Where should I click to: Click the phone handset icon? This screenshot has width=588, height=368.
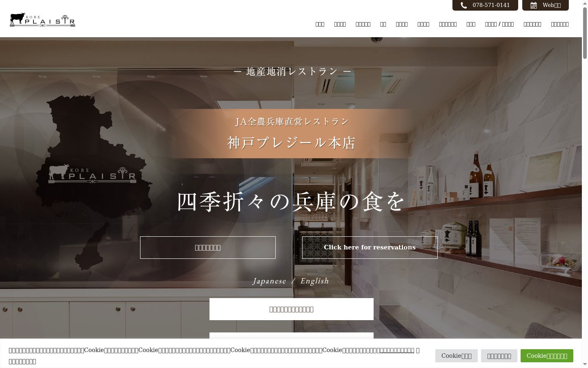click(464, 5)
